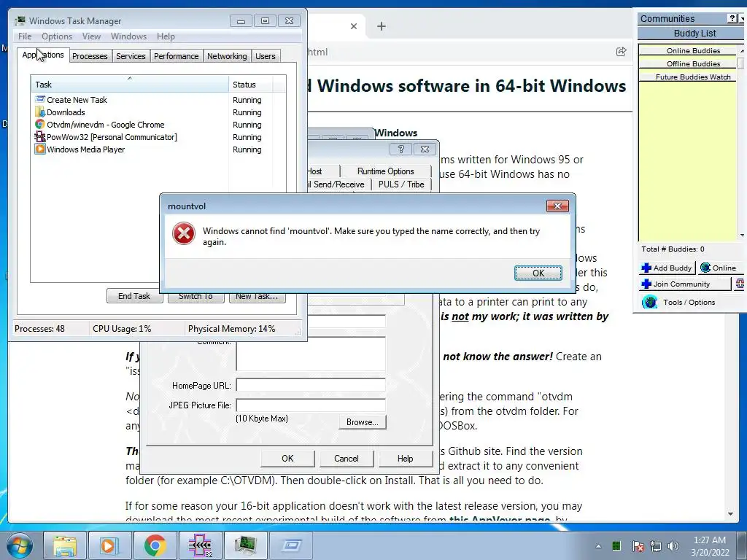
Task: Open the PULS / Tribe tab
Action: click(x=401, y=184)
